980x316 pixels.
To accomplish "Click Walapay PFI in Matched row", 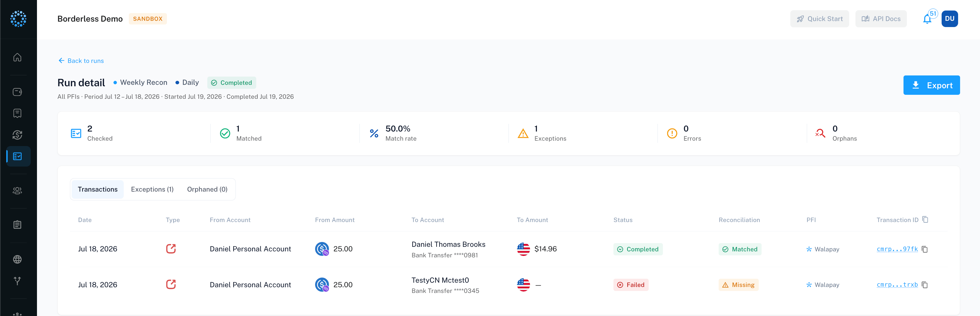I will click(823, 249).
